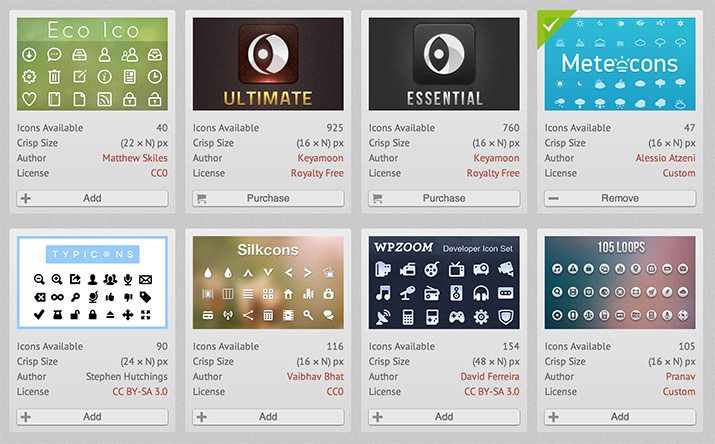Image resolution: width=715 pixels, height=444 pixels.
Task: Open author Vaibhav Bhat link
Action: (315, 377)
